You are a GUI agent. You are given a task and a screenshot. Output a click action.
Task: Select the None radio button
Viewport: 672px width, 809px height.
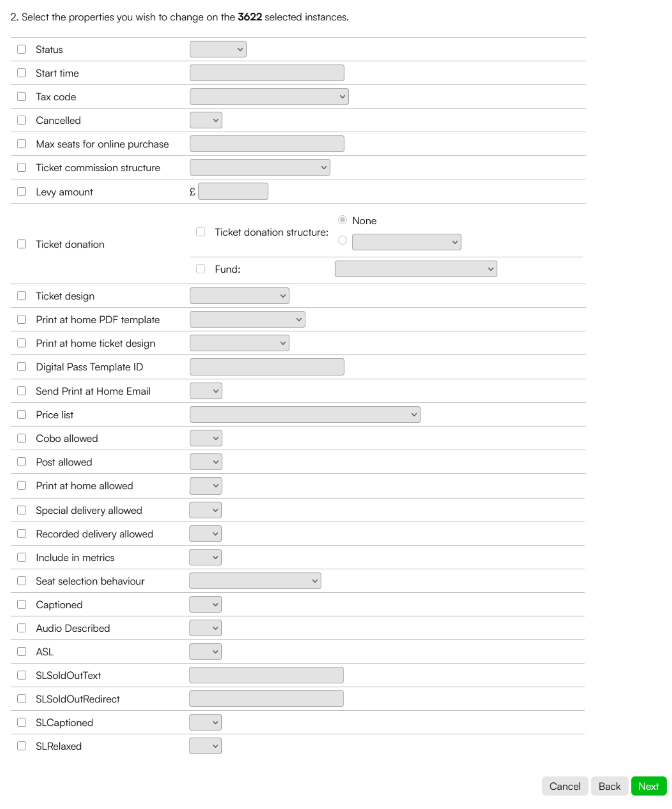(342, 220)
